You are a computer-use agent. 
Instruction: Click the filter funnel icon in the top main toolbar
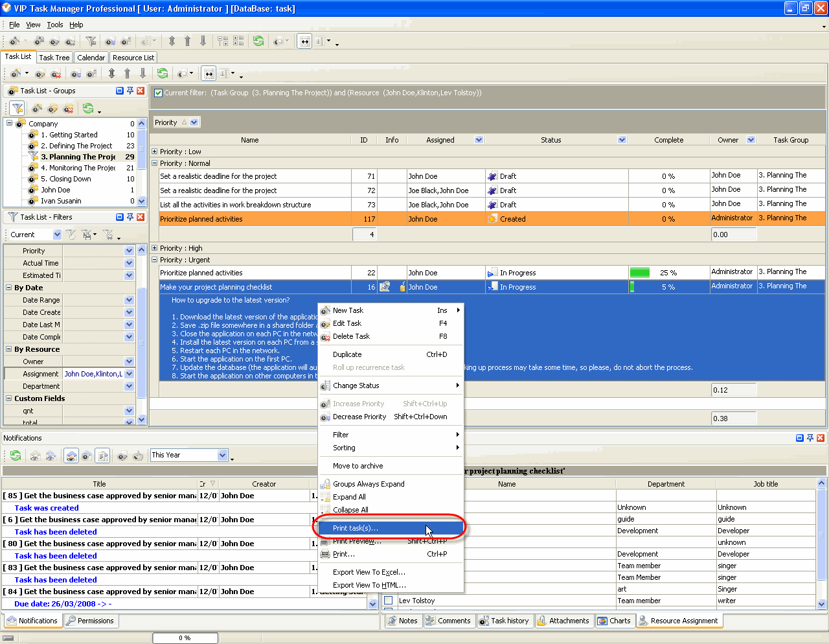[91, 41]
